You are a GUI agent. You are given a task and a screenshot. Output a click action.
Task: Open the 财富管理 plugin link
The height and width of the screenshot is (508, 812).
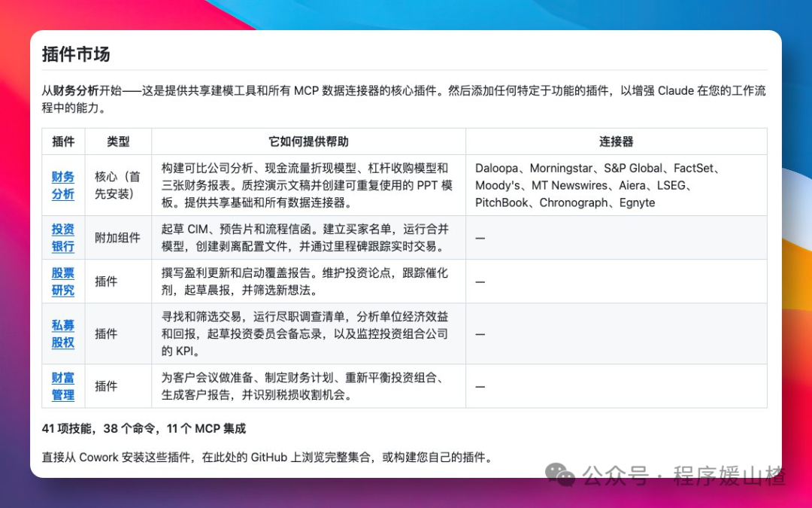point(62,386)
